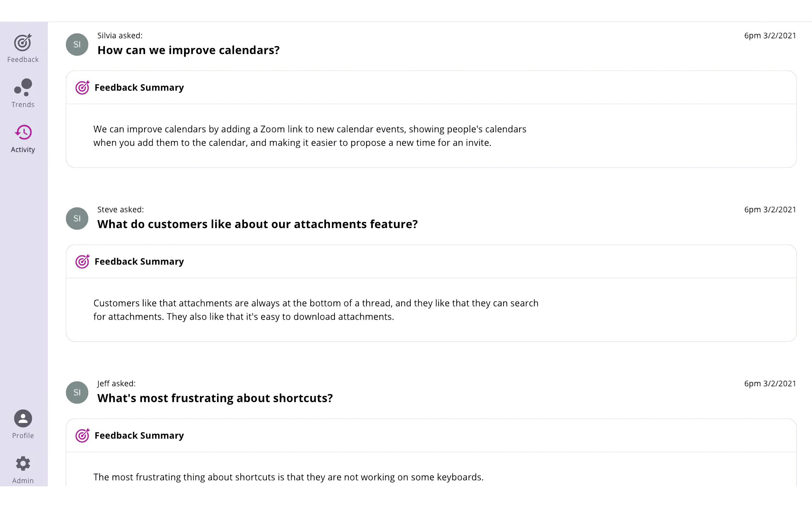812x508 pixels.
Task: Click the calendars Feedback Summary heading
Action: click(x=139, y=88)
